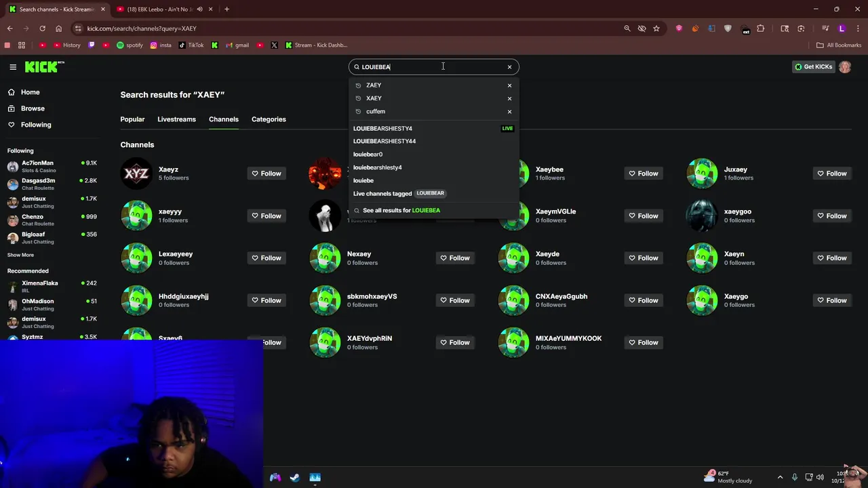
Task: Go to Home in the sidebar
Action: point(30,92)
